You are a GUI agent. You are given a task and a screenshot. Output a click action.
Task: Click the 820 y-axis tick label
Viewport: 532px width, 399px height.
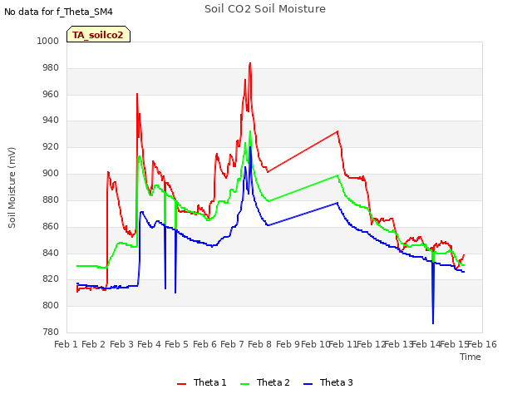coord(51,279)
